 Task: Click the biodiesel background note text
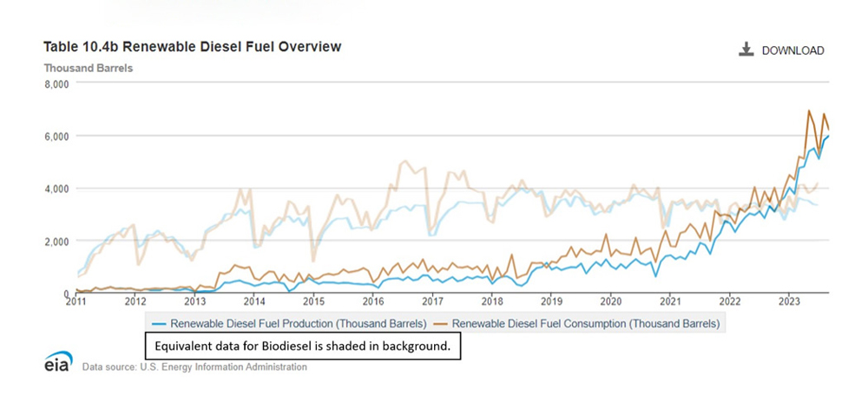point(302,347)
